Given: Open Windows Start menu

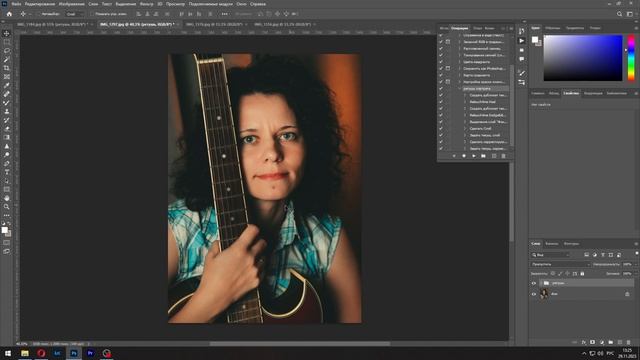Looking at the screenshot, I should click(8, 353).
